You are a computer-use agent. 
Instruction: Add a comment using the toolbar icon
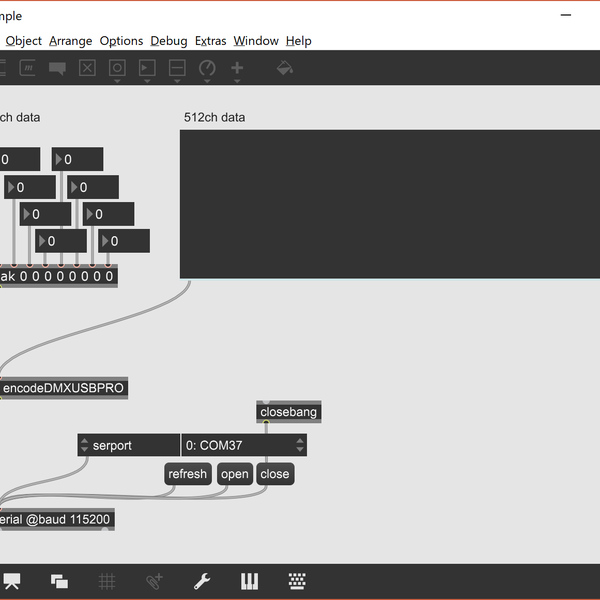pyautogui.click(x=57, y=68)
